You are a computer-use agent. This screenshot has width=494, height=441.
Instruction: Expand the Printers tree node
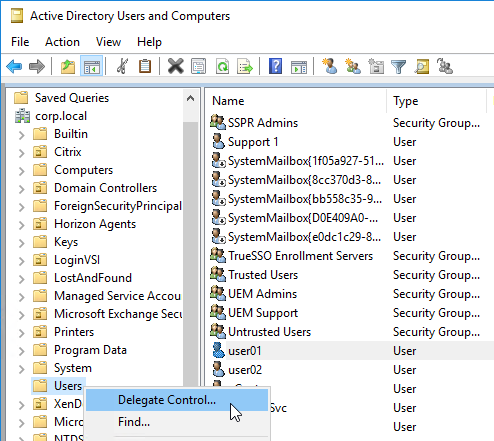(21, 333)
